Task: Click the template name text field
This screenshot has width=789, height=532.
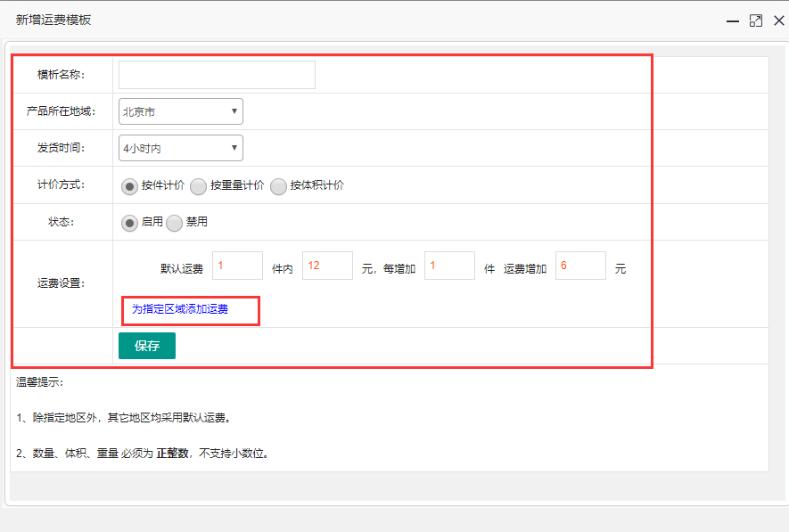Action: pyautogui.click(x=217, y=75)
